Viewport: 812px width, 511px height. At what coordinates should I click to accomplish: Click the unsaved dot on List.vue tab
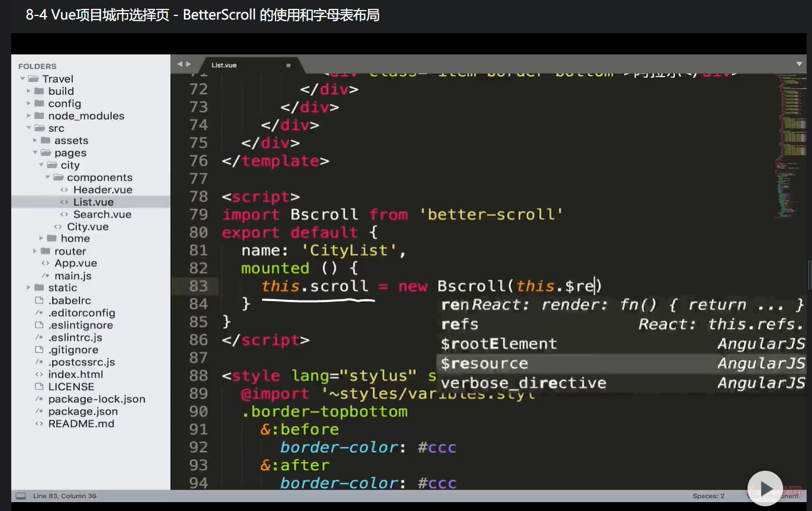click(x=289, y=65)
